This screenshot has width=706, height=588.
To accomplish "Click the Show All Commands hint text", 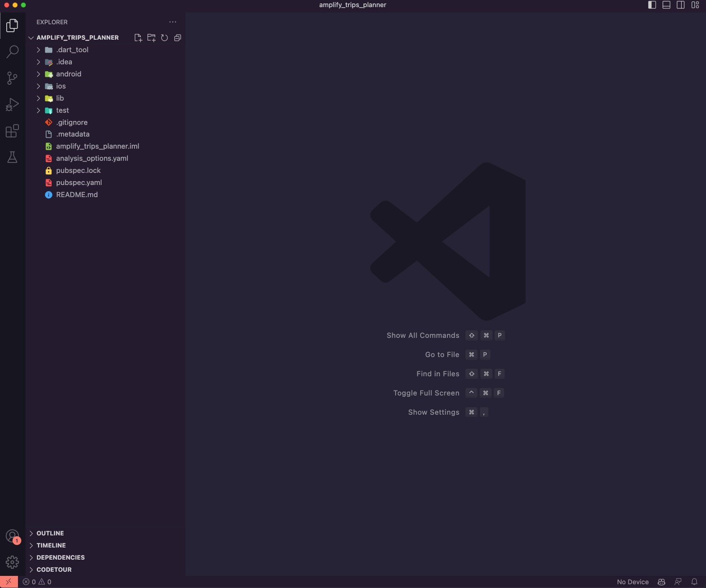I will pyautogui.click(x=423, y=335).
